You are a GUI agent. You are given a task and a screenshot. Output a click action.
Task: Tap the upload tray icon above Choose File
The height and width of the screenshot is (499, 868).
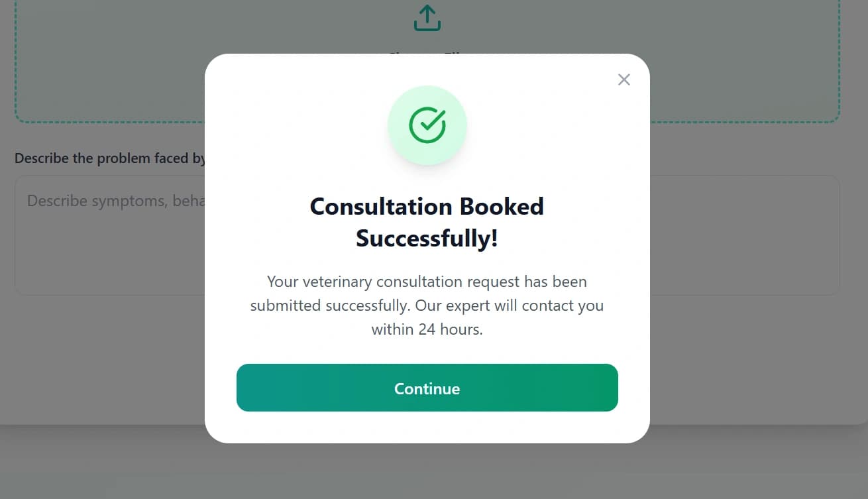point(427,18)
